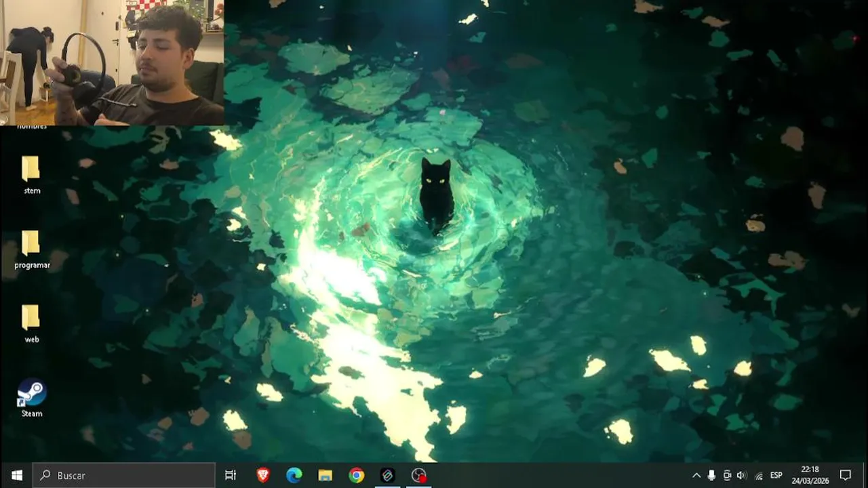Open File Explorer from the taskbar

pos(325,475)
